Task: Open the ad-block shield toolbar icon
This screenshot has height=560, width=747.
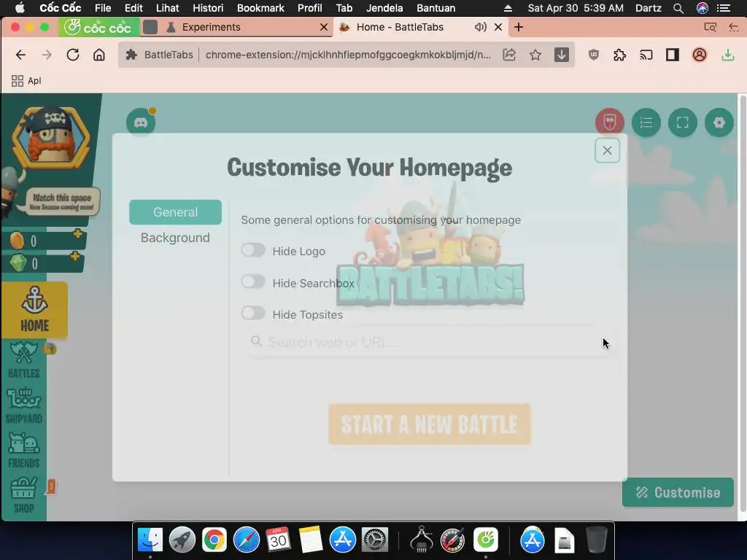Action: point(594,55)
